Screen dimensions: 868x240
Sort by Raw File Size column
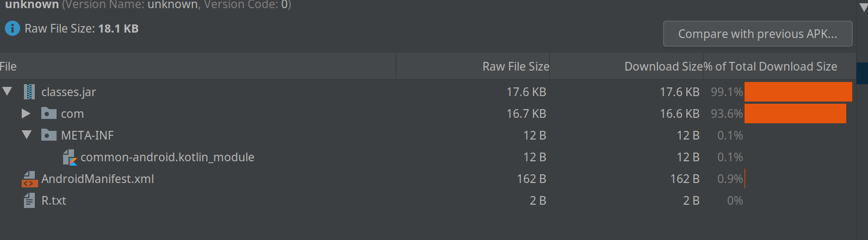[515, 67]
